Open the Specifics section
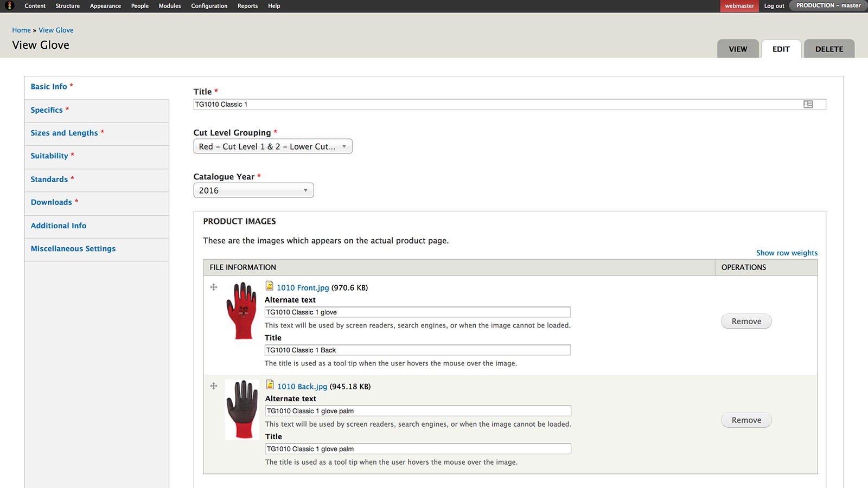The width and height of the screenshot is (868, 488). 97,111
